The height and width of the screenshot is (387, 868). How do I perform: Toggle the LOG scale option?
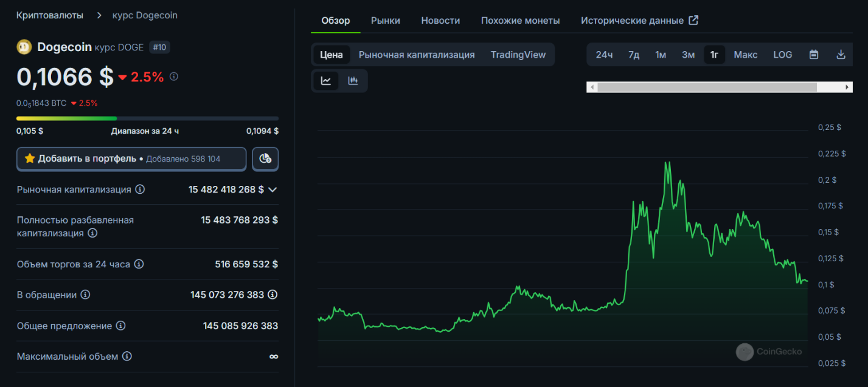pos(782,55)
